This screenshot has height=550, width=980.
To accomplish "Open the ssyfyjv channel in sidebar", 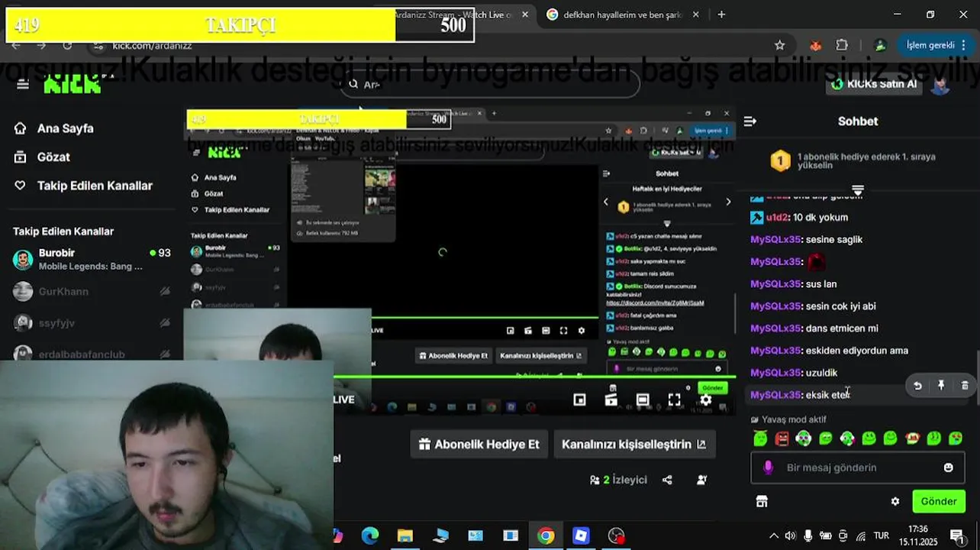I will tap(92, 323).
